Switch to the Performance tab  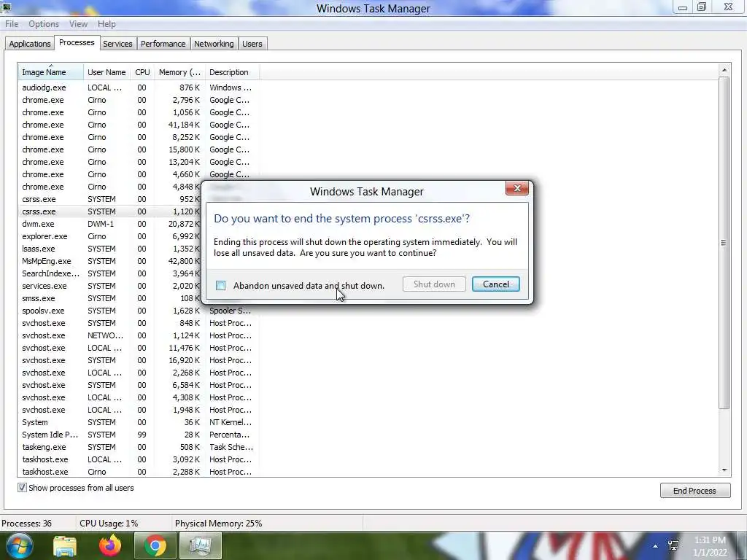click(163, 44)
